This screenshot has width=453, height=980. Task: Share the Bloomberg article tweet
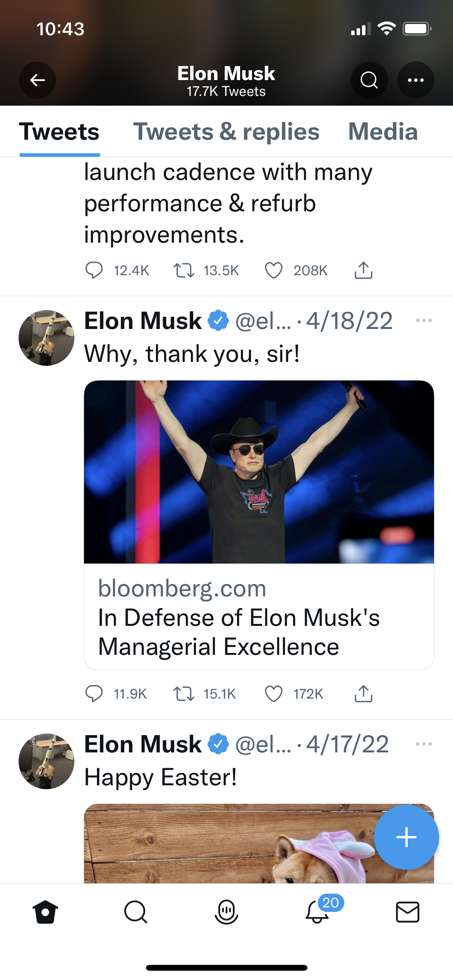tap(363, 694)
